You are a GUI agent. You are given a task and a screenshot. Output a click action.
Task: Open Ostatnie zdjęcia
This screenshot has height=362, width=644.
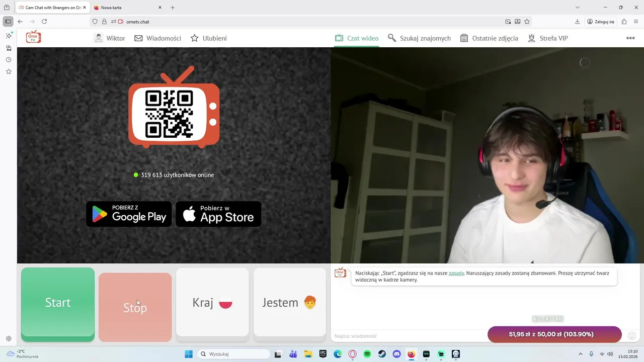click(x=489, y=38)
